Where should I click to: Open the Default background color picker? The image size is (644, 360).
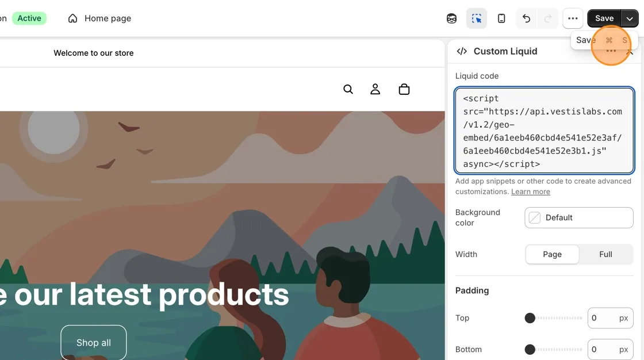pyautogui.click(x=578, y=217)
